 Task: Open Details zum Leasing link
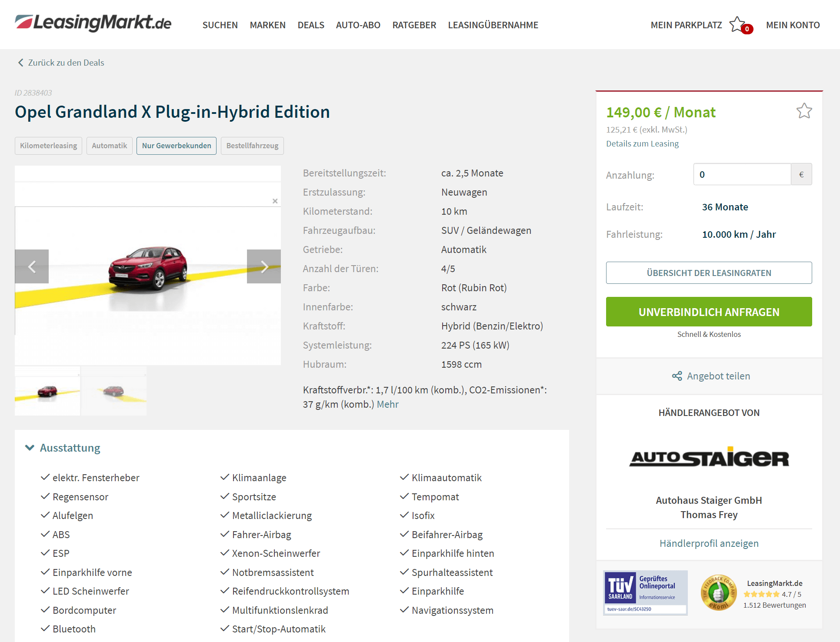642,144
